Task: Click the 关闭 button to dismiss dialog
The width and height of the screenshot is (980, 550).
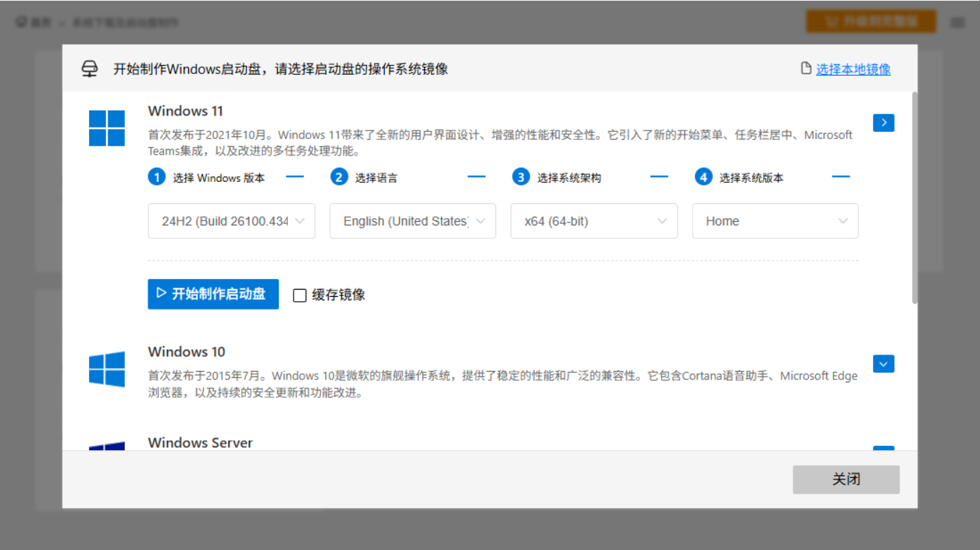Action: point(846,479)
